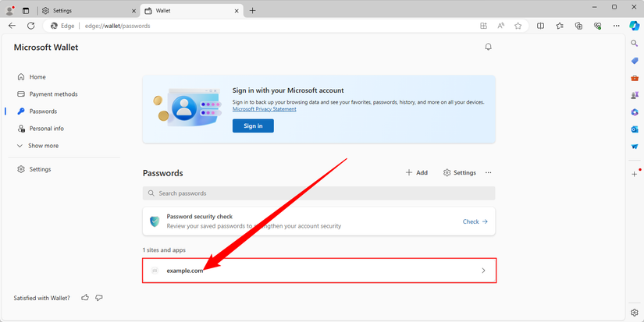
Task: Click Add to create new password
Action: click(x=417, y=173)
